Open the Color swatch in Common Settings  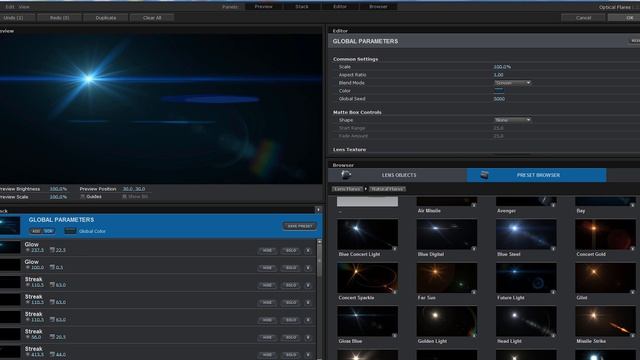coord(499,91)
